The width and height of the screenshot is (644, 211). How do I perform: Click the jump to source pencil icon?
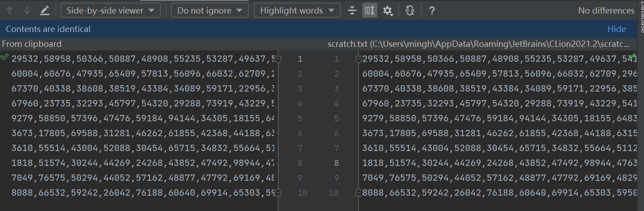44,10
